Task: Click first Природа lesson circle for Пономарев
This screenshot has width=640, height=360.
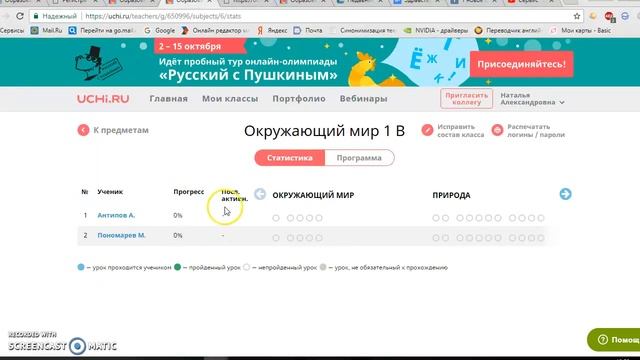Action: tap(436, 238)
